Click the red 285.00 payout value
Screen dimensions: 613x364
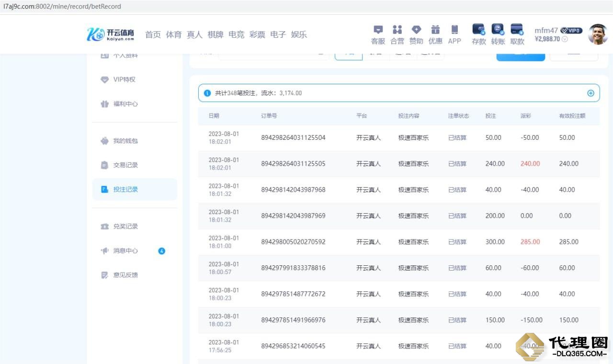click(x=530, y=242)
